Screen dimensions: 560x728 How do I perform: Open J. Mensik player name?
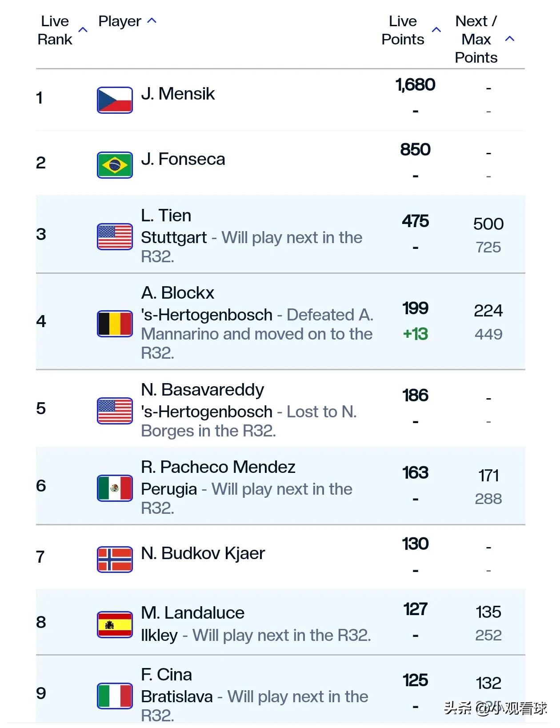point(178,94)
